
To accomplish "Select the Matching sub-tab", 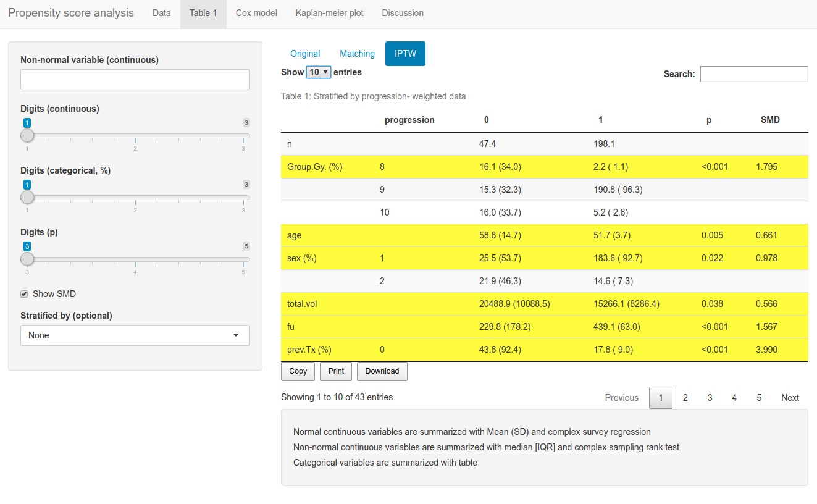I will pyautogui.click(x=357, y=54).
